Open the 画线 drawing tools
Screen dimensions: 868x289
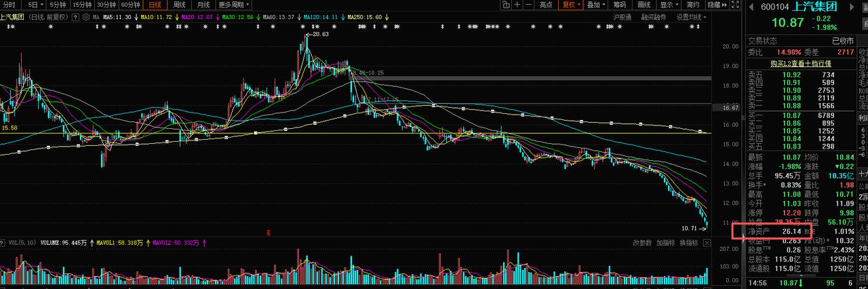(x=644, y=5)
